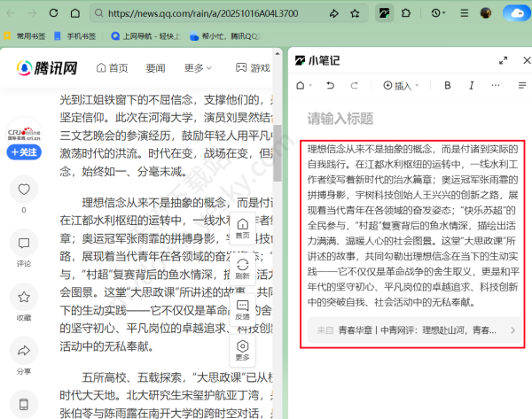Image resolution: width=532 pixels, height=419 pixels.
Task: Share the article via 分享 icon
Action: [23, 352]
